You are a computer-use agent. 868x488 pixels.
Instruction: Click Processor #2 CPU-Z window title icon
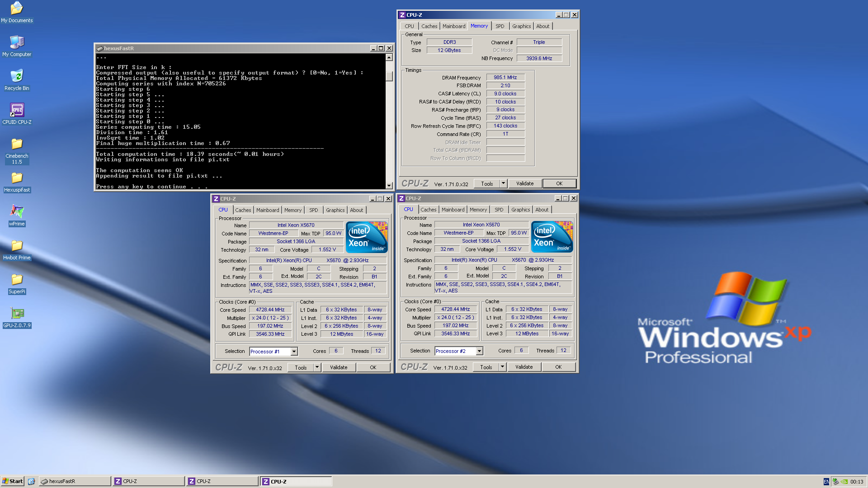point(401,198)
